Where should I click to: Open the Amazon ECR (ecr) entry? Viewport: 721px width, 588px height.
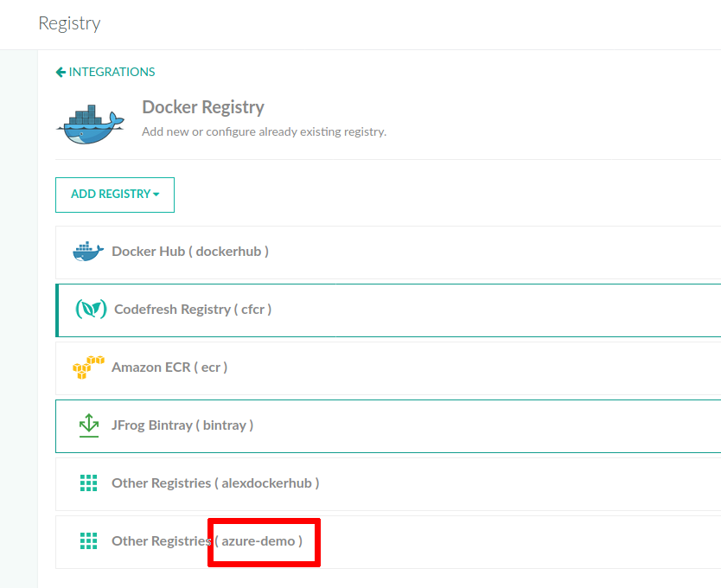click(169, 367)
